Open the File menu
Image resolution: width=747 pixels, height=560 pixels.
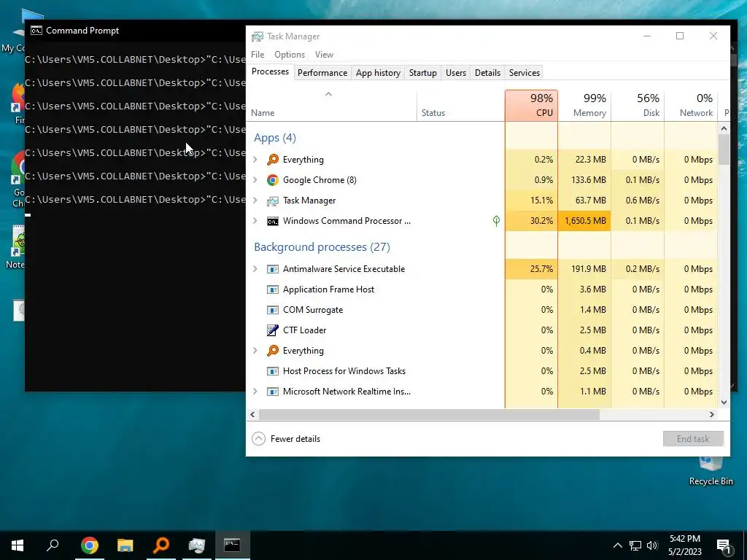tap(258, 55)
